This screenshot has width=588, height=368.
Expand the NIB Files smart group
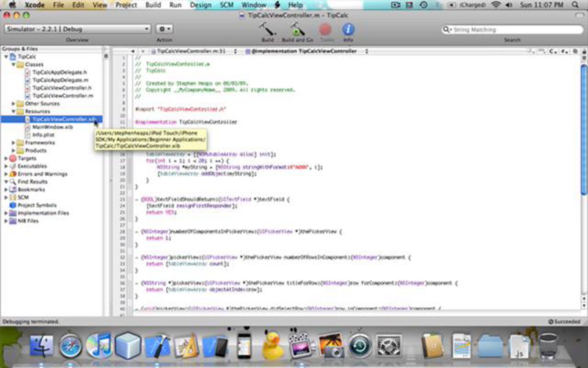pyautogui.click(x=6, y=221)
